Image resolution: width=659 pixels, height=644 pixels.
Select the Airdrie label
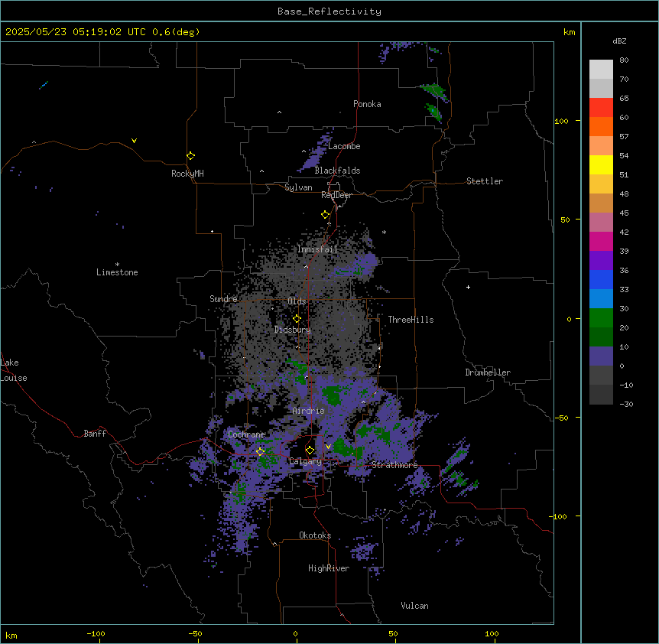308,411
